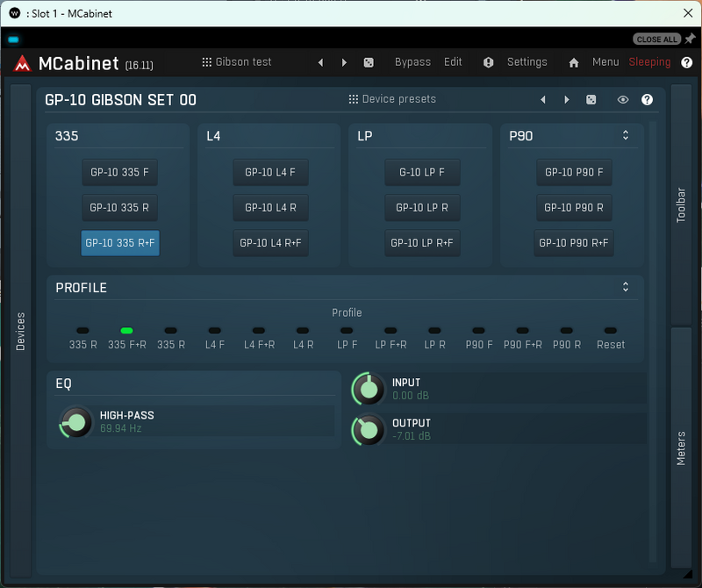The height and width of the screenshot is (588, 702).
Task: Click the resize grip at window corner
Action: click(687, 573)
